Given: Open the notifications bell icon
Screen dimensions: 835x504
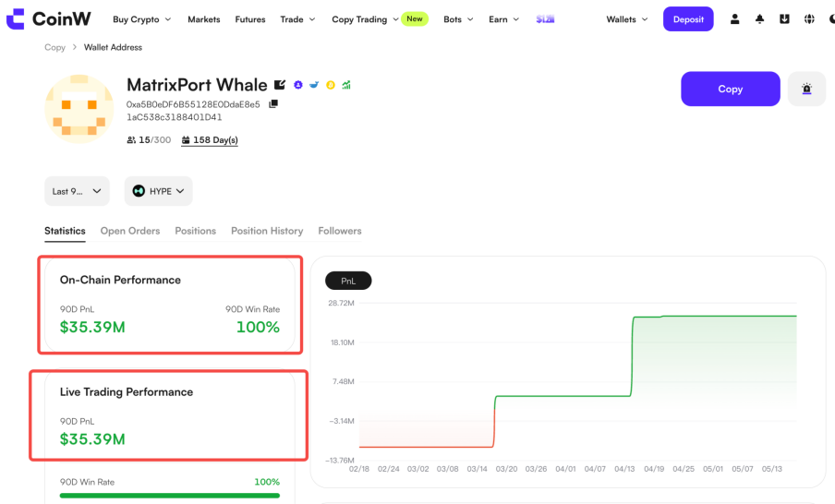Looking at the screenshot, I should [759, 19].
